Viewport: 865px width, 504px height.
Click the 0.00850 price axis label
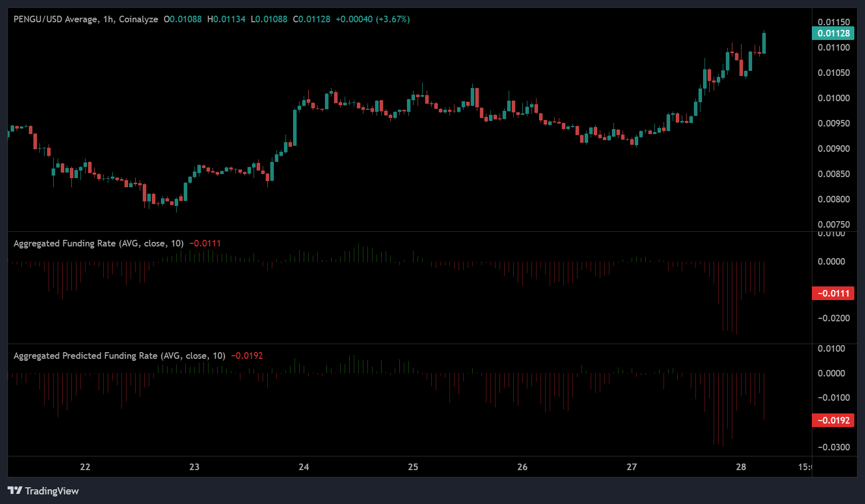click(834, 174)
